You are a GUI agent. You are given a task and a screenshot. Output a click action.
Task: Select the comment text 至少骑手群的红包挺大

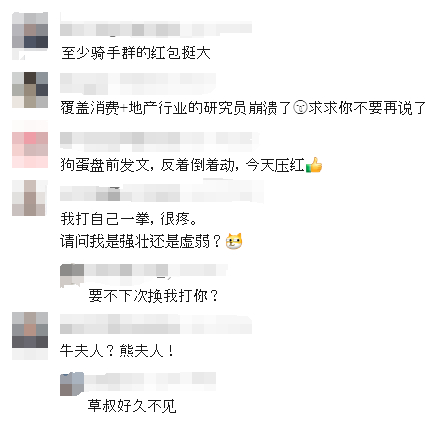click(x=136, y=53)
